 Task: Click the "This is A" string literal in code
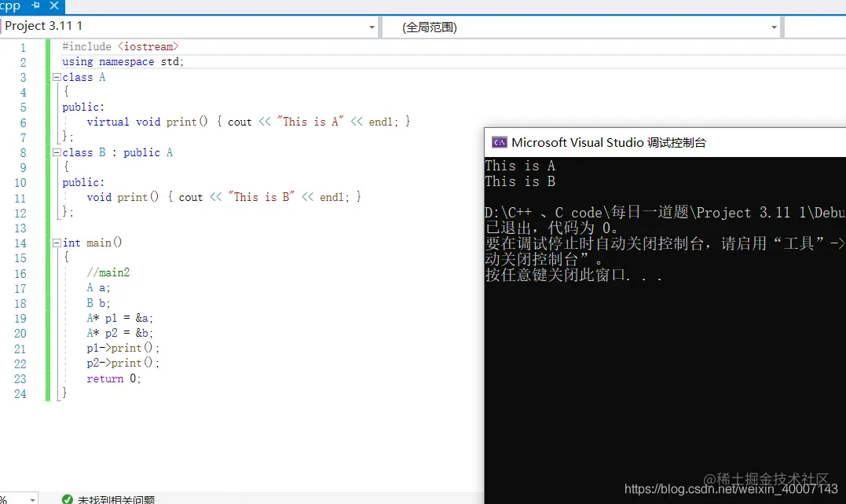tap(310, 122)
